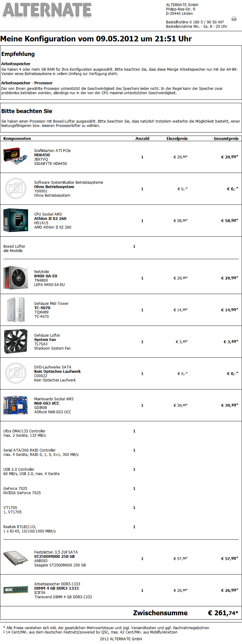
Task: Click the Seagate ST250DM000 hard drive image
Action: pos(15,558)
